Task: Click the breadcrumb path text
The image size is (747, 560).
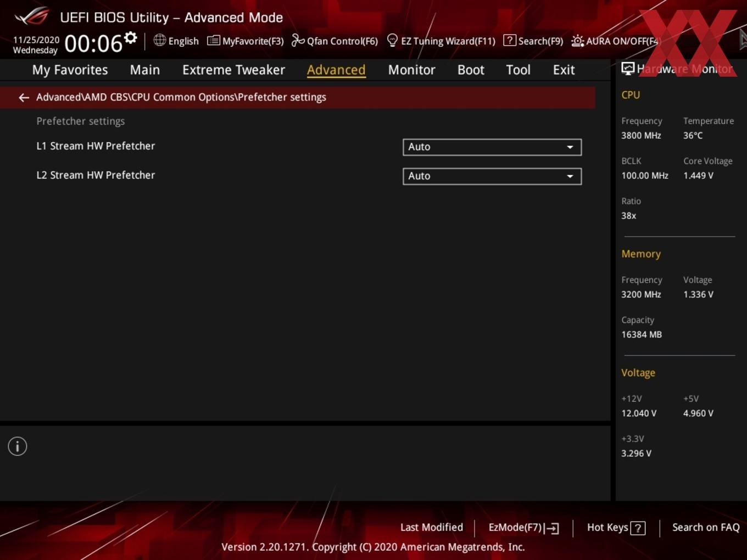Action: tap(181, 97)
